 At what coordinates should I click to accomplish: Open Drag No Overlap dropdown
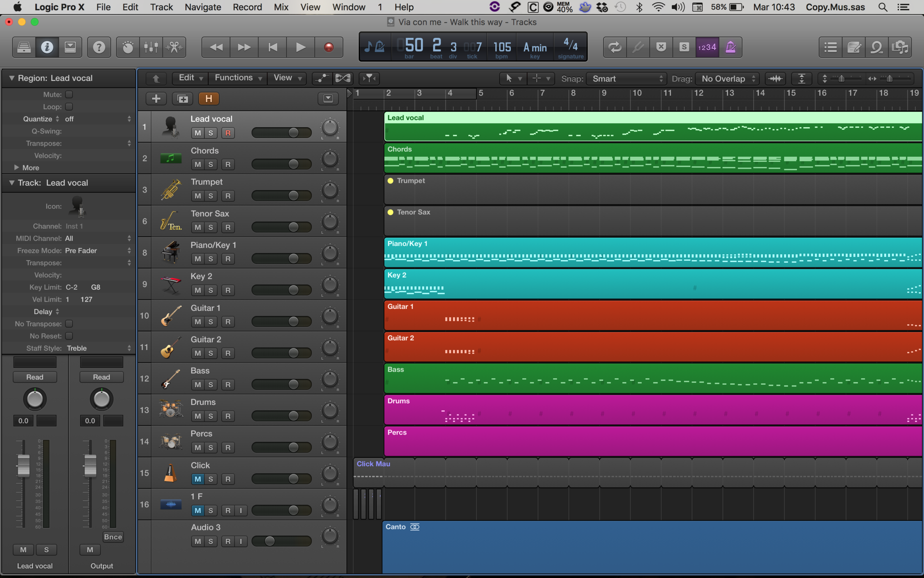pos(727,79)
